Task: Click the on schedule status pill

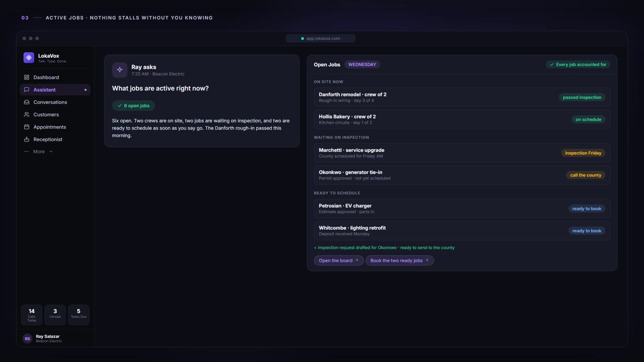Action: (588, 120)
